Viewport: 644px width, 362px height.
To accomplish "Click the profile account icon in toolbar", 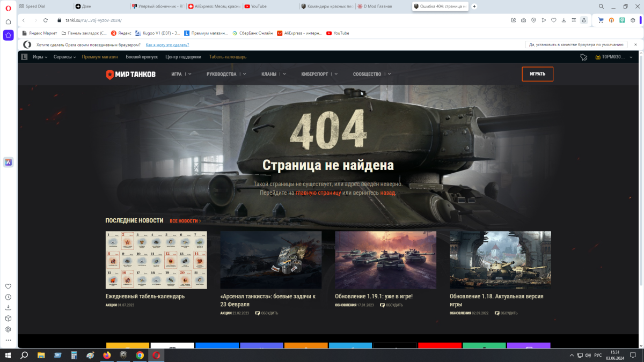I will 584,20.
